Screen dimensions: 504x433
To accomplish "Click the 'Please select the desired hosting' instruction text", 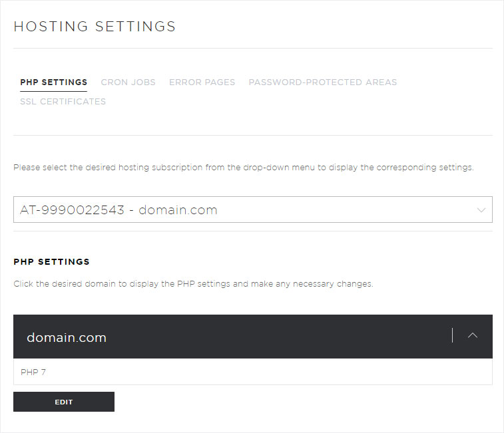I will 243,168.
